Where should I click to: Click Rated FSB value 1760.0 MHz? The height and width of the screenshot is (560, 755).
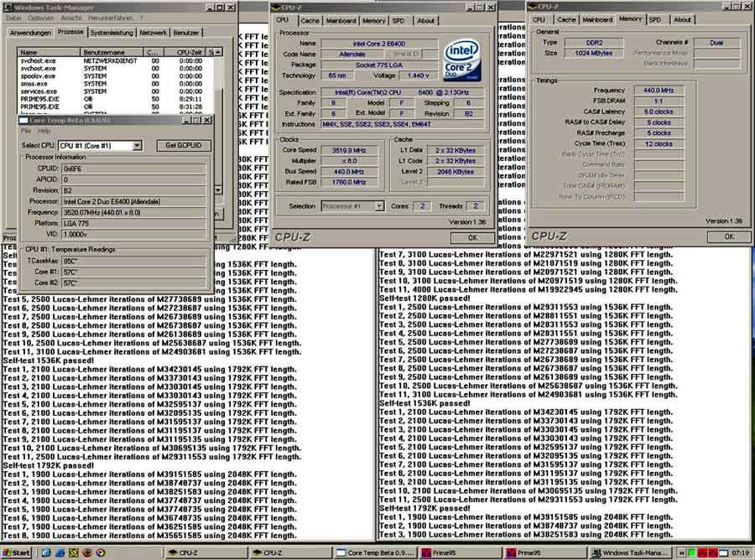click(349, 183)
